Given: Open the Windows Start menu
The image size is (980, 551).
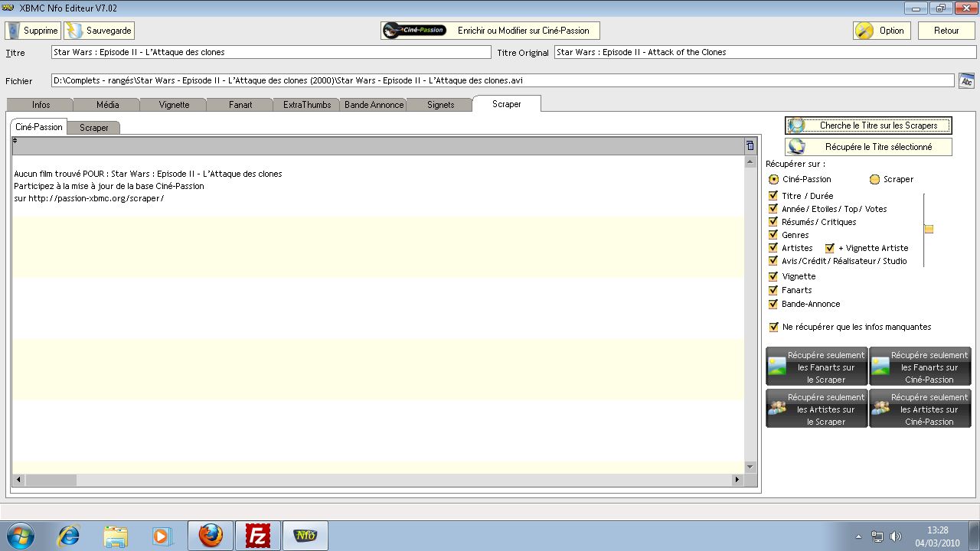Looking at the screenshot, I should click(x=19, y=536).
